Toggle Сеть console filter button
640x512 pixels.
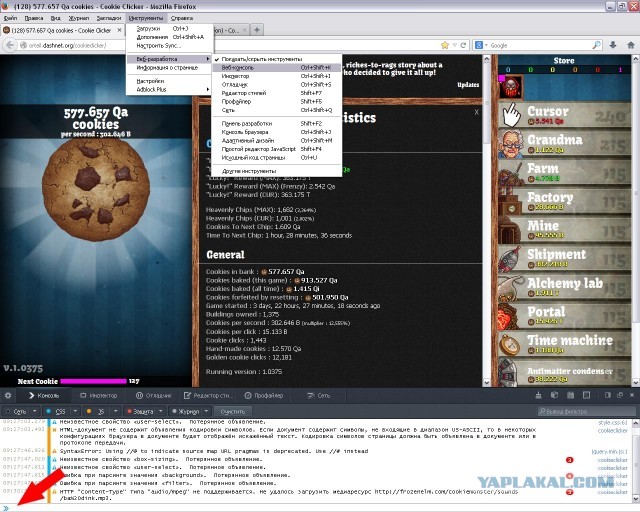coord(16,411)
